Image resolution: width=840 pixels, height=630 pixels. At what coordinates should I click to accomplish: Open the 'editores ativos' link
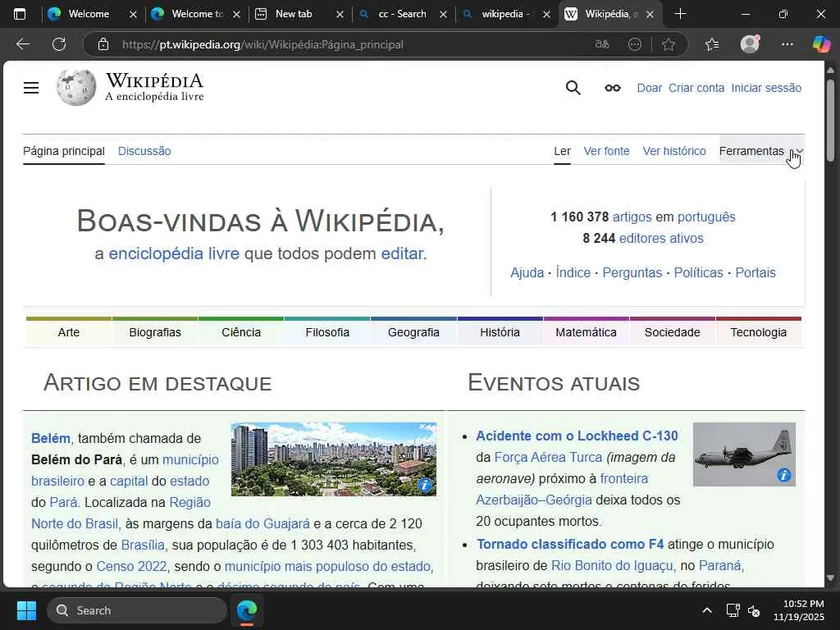(661, 239)
